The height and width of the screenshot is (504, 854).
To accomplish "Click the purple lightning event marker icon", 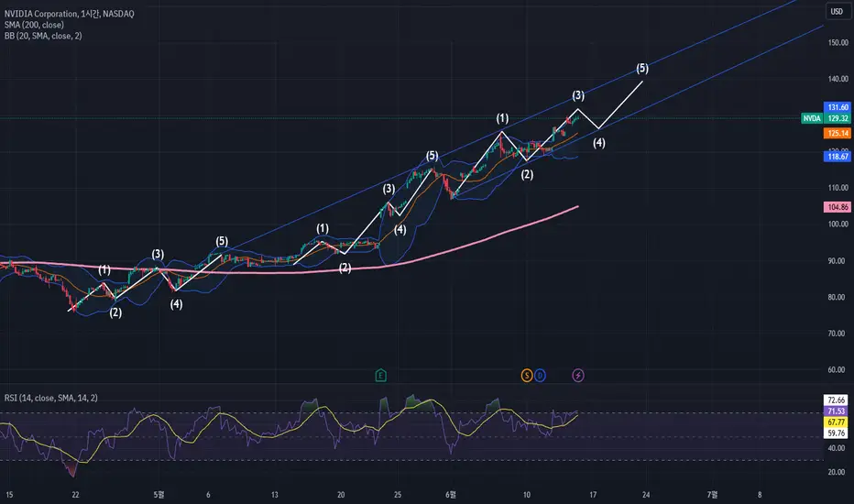I will pyautogui.click(x=578, y=375).
